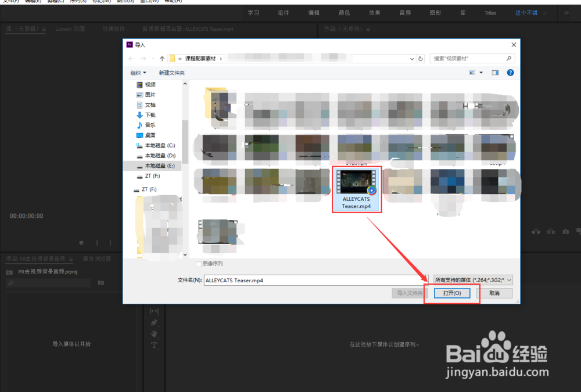This screenshot has height=392, width=581.
Task: Click the up-one-level arrow icon
Action: tap(162, 59)
